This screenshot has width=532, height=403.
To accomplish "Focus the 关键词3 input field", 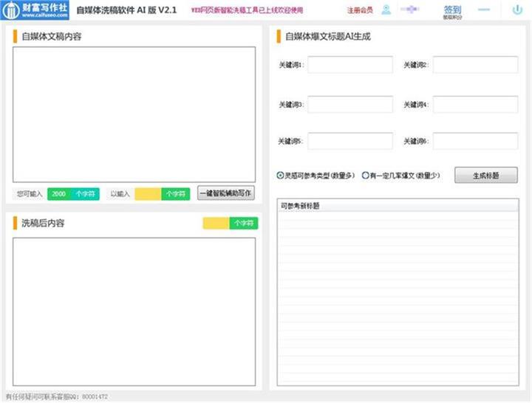I will [350, 104].
